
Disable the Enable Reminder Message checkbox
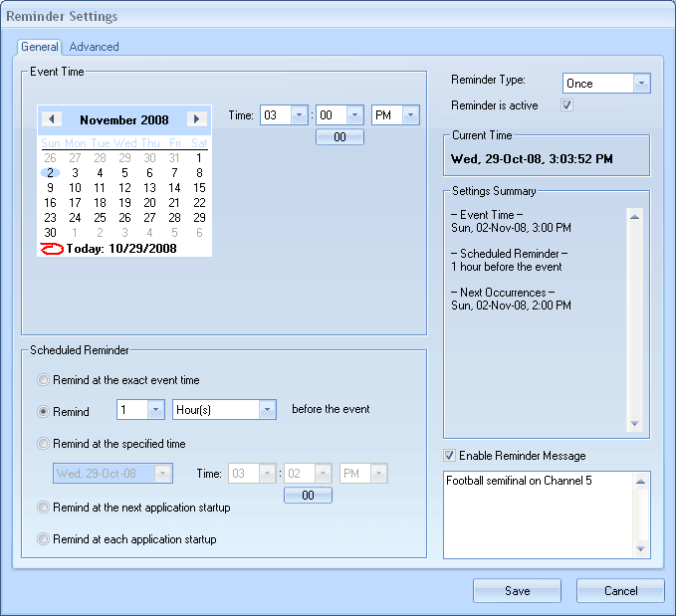(x=450, y=456)
